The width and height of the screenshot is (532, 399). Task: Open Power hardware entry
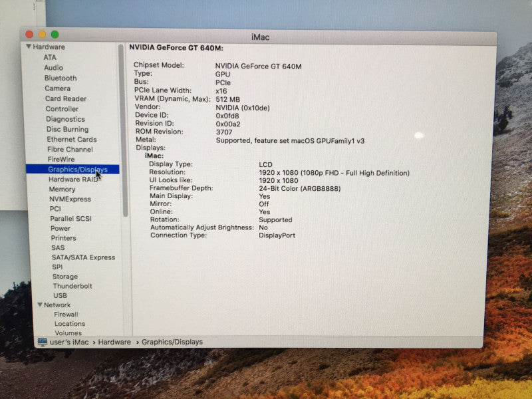61,228
